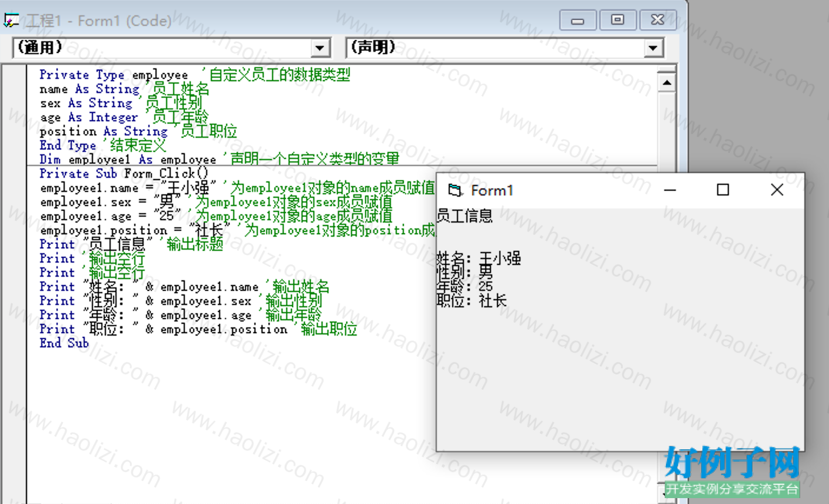Click the Form1 window icon
This screenshot has height=504, width=829.
[455, 190]
